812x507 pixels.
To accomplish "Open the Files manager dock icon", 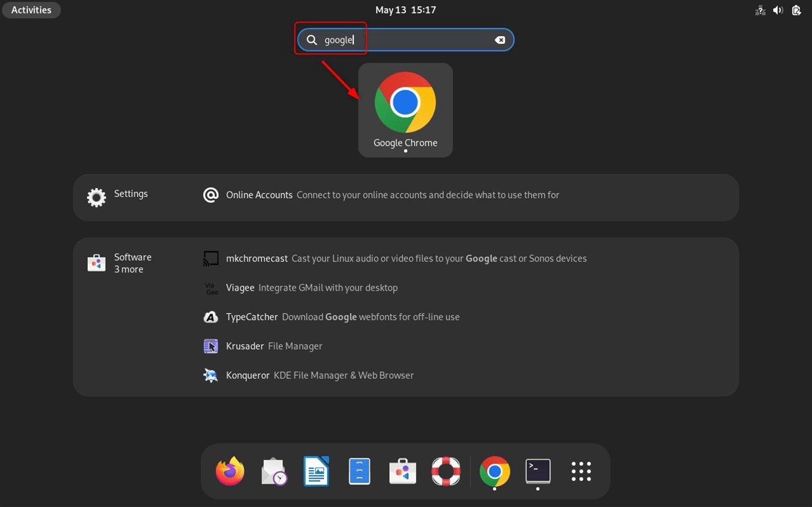I will click(359, 471).
